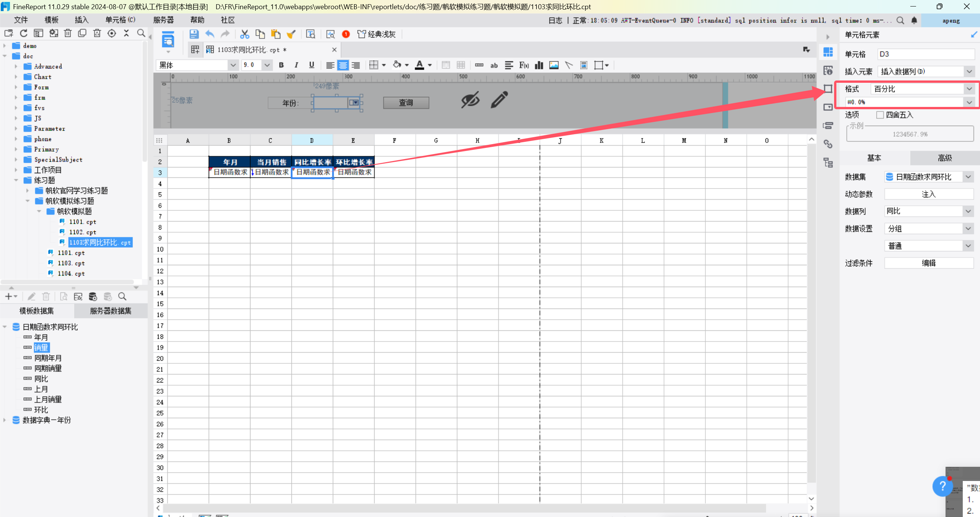Insert a chart using bar chart icon
The width and height of the screenshot is (980, 517).
tap(539, 65)
